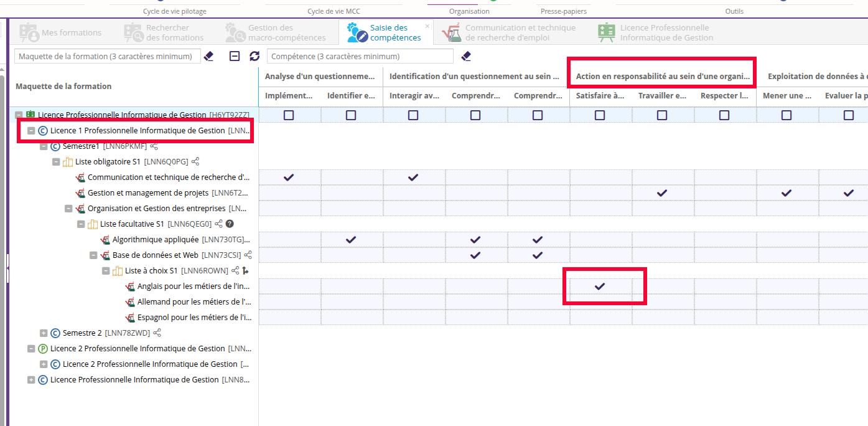Click the Action en responsabilité column header
The image size is (868, 426).
point(662,77)
